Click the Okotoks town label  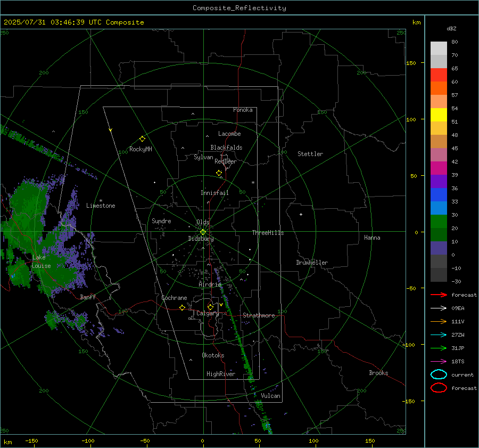(213, 355)
